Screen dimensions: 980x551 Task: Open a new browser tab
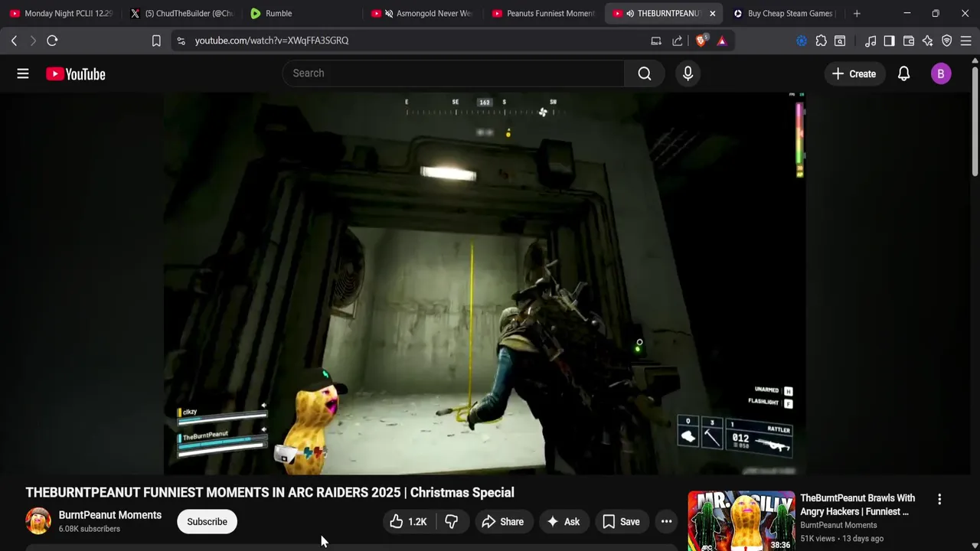pos(857,13)
